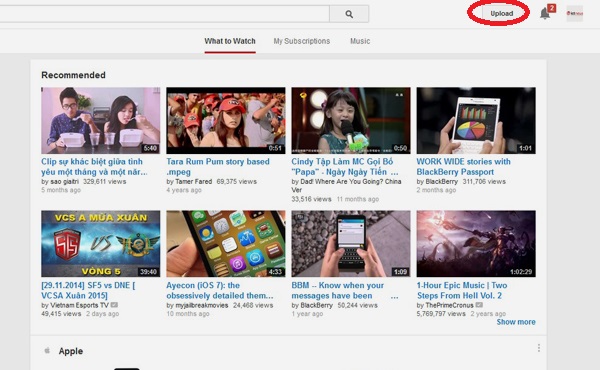Play the Tara Rum Pum thumbnail

pyautogui.click(x=226, y=121)
